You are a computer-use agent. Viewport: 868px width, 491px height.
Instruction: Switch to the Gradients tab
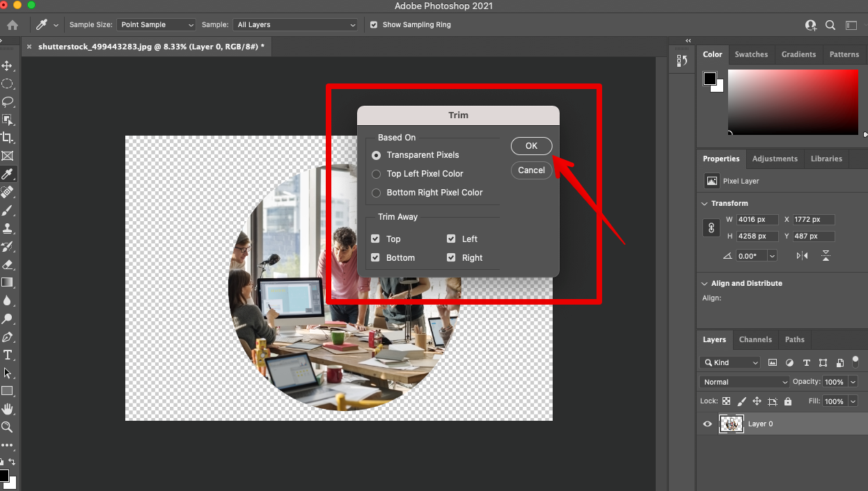coord(798,54)
